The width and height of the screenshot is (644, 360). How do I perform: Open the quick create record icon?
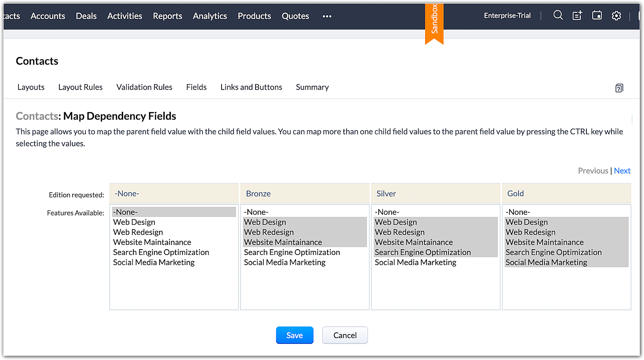click(x=577, y=15)
